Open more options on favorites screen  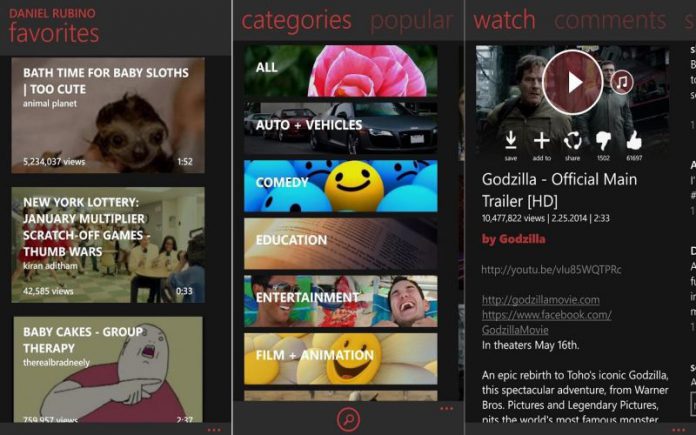pos(214,430)
